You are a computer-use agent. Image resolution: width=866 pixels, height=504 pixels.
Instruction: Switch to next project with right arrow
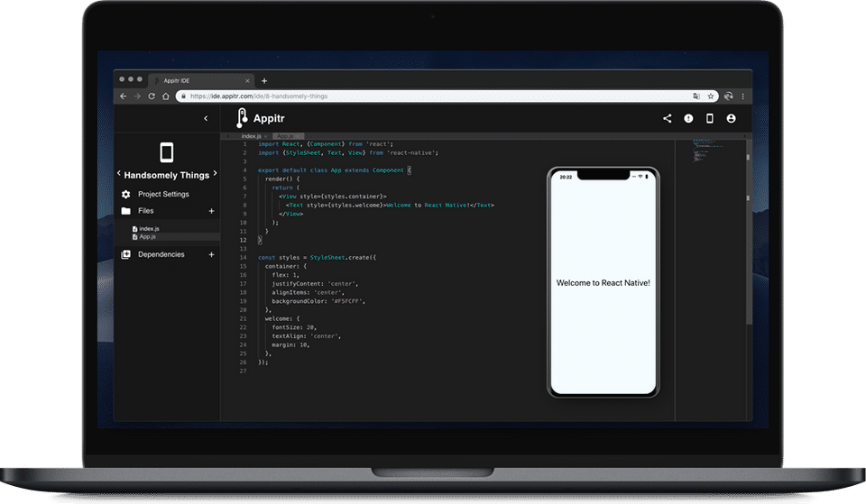tap(215, 173)
